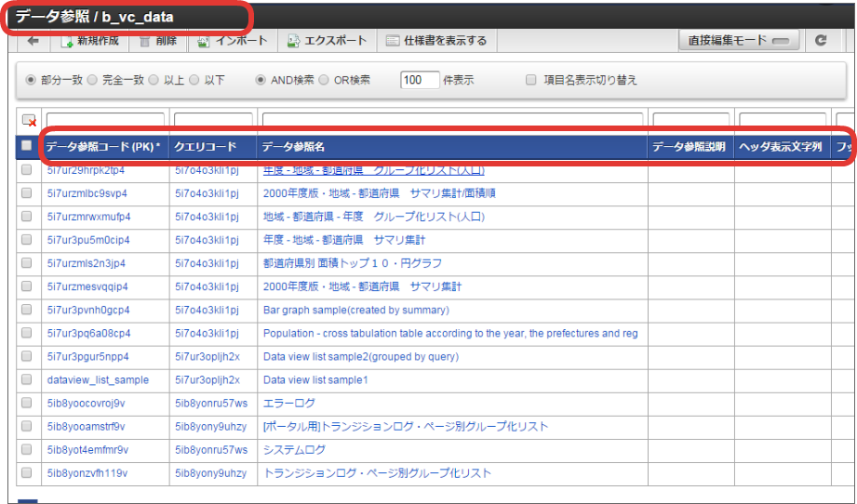This screenshot has height=504, width=857.
Task: Open the インポート import tool
Action: tap(204, 42)
